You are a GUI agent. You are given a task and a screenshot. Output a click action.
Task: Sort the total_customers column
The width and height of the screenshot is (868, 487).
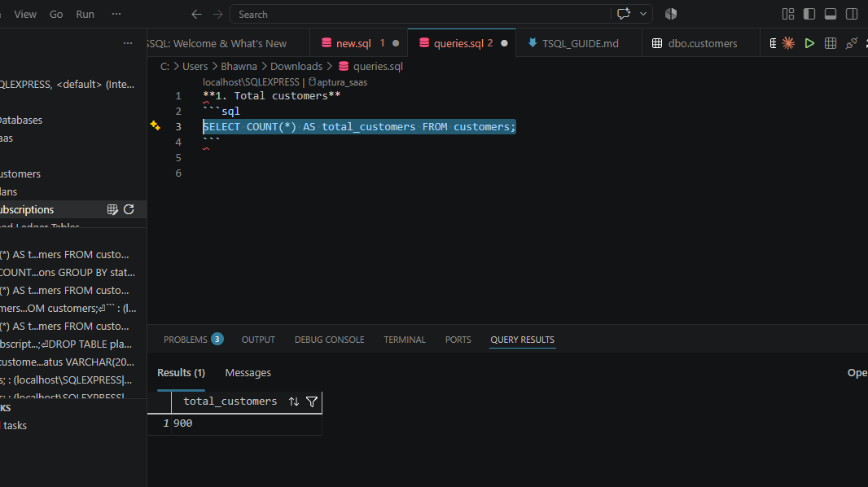294,401
